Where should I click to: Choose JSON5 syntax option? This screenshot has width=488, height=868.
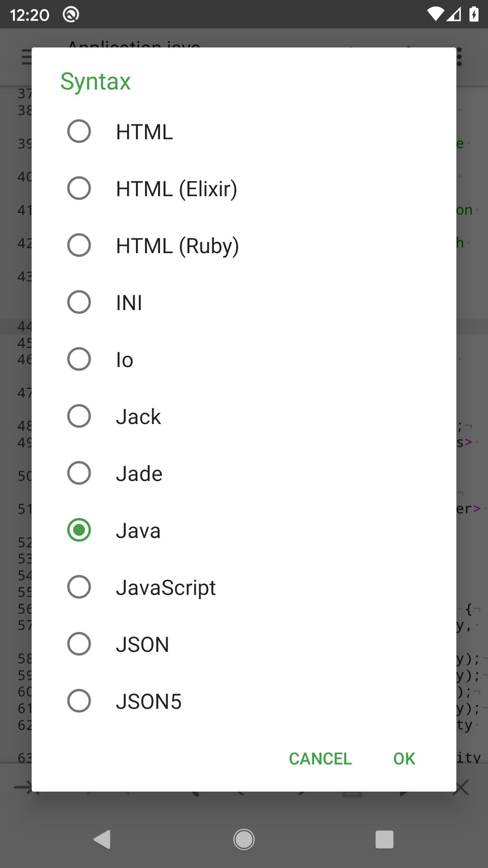click(x=79, y=701)
